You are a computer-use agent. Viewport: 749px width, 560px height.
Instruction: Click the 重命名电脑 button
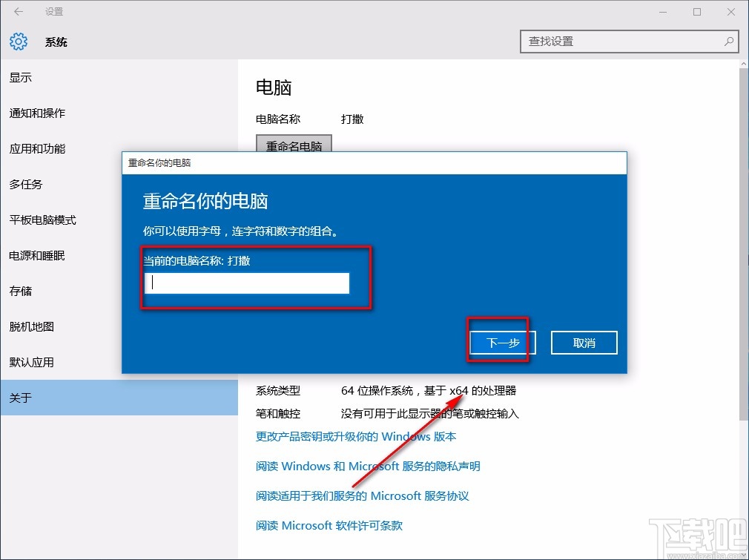pos(294,146)
